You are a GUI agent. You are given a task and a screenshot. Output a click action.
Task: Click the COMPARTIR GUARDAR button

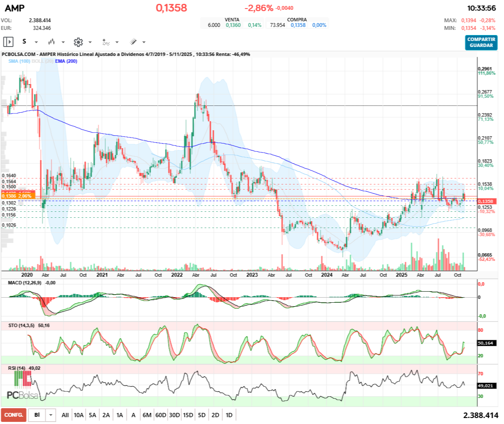481,42
